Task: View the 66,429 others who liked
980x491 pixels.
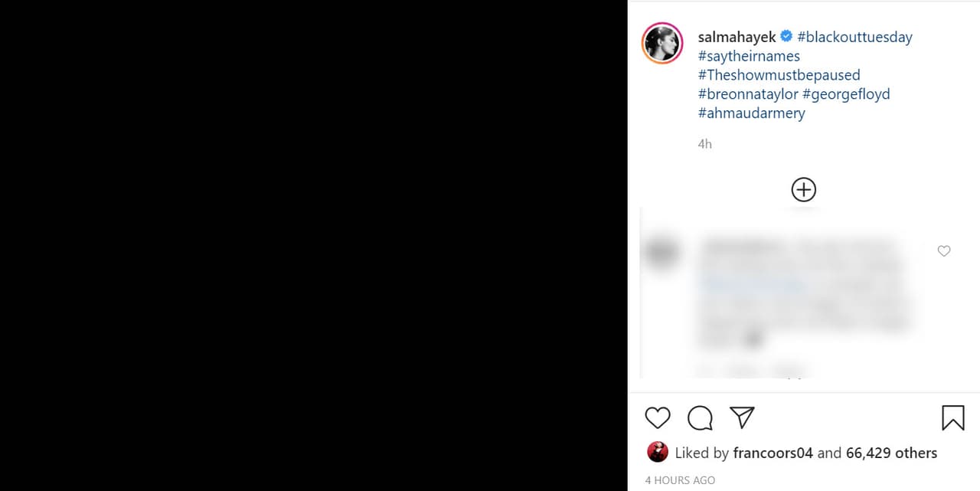Action: pyautogui.click(x=892, y=453)
